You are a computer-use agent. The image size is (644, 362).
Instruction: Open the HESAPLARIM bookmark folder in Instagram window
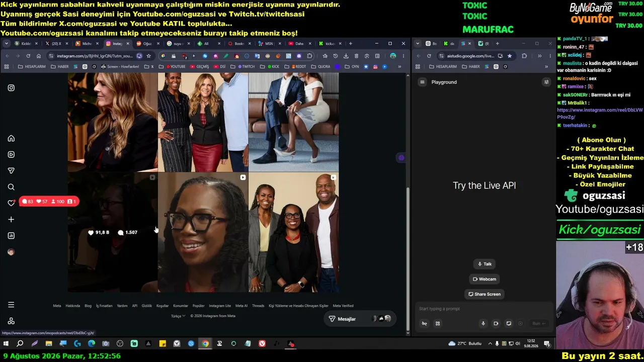[32, 66]
